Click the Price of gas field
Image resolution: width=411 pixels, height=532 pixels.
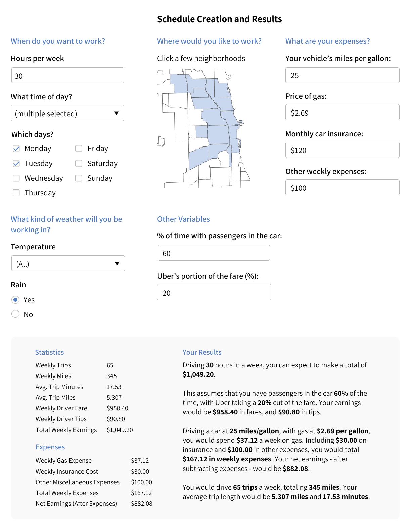tap(342, 113)
